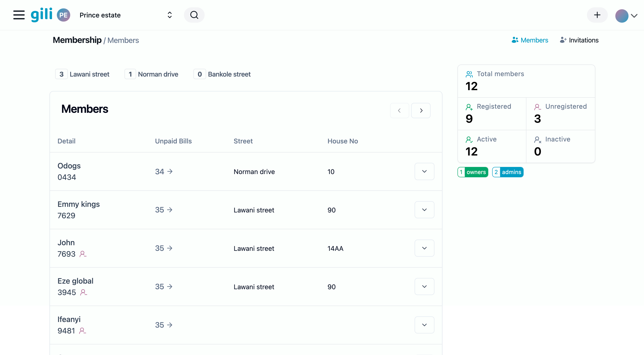Open the search button
The image size is (644, 355).
(x=194, y=15)
